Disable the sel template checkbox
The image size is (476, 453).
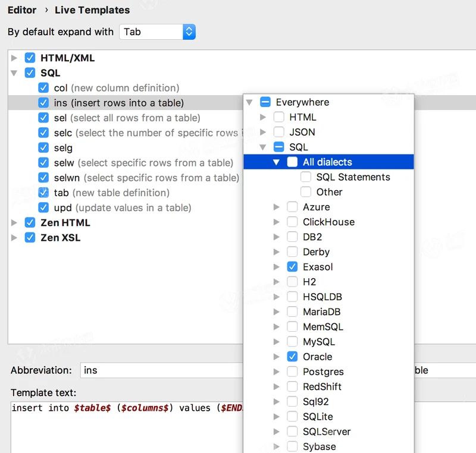[x=43, y=118]
